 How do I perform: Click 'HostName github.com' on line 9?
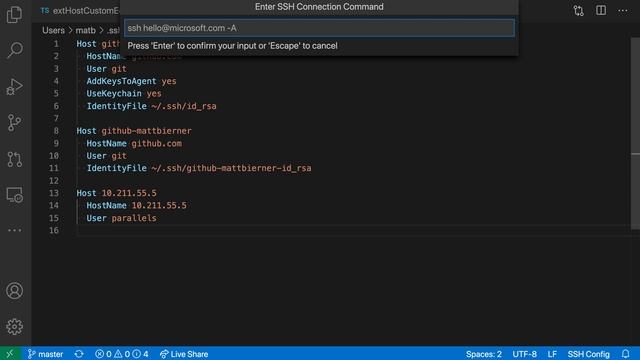pos(134,144)
